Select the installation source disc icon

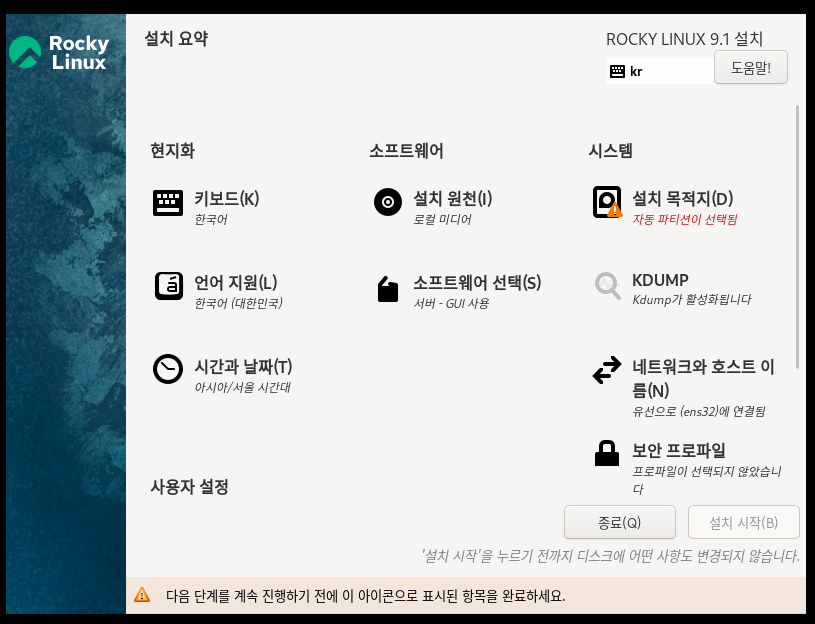click(x=388, y=202)
